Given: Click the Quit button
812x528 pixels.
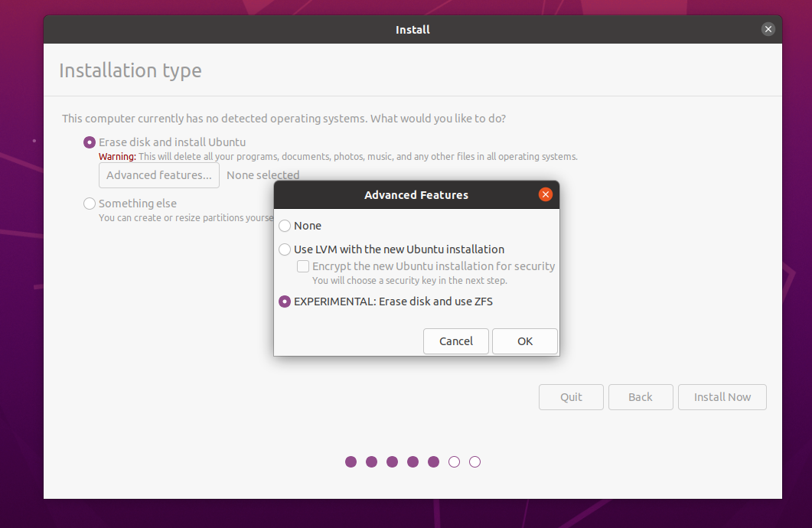Looking at the screenshot, I should pyautogui.click(x=571, y=397).
